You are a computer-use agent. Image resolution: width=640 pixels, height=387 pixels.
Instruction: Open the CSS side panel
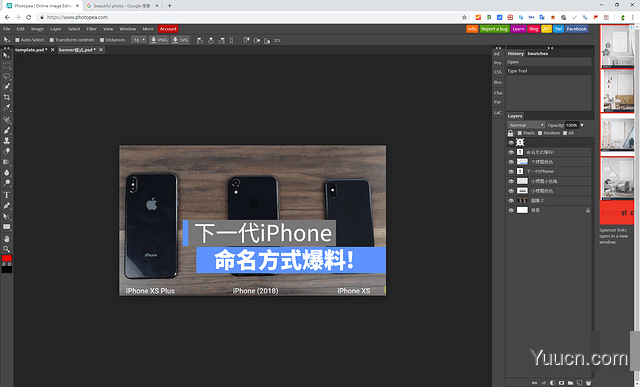point(498,72)
